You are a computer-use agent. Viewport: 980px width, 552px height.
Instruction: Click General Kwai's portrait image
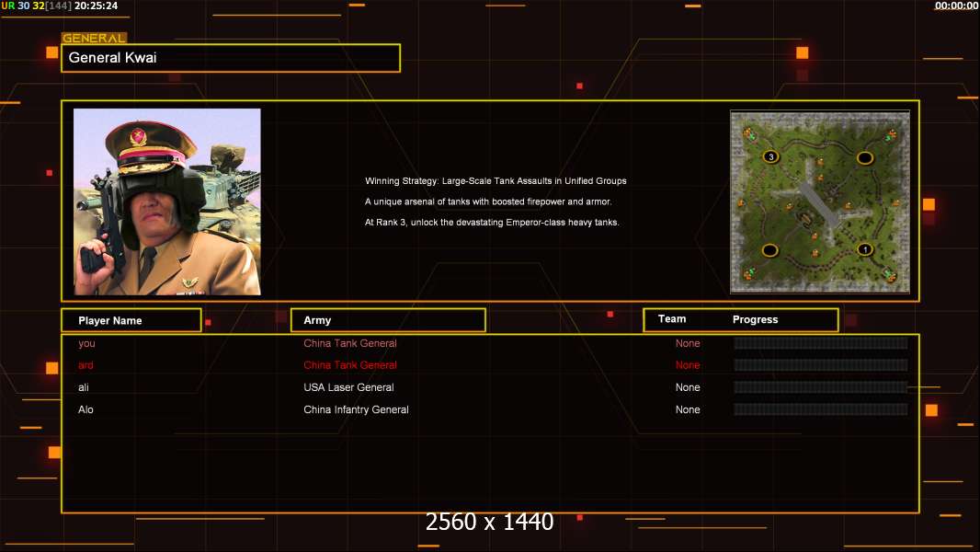click(167, 201)
